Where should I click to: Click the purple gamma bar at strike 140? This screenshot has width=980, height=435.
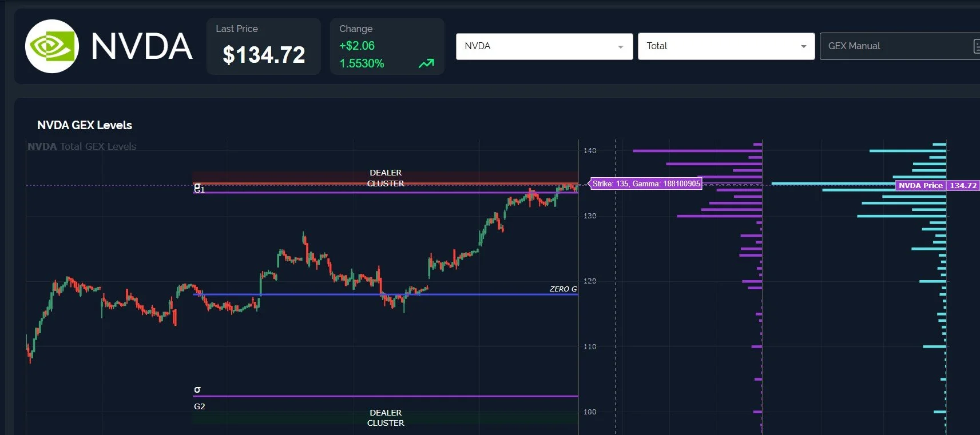click(697, 151)
